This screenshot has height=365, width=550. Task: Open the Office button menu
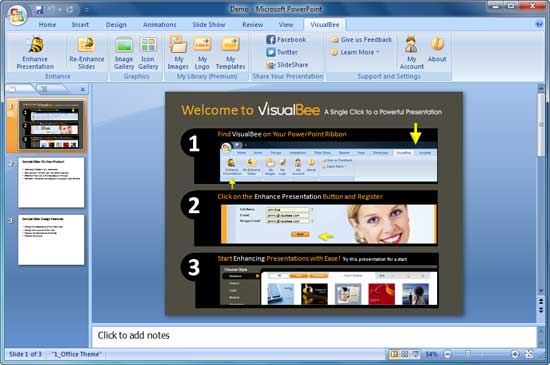17,15
